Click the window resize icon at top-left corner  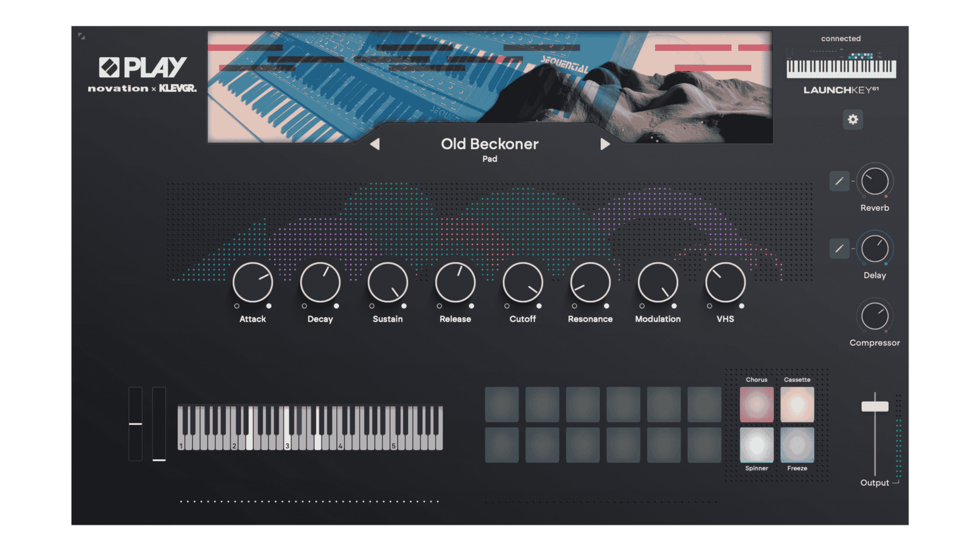(81, 36)
